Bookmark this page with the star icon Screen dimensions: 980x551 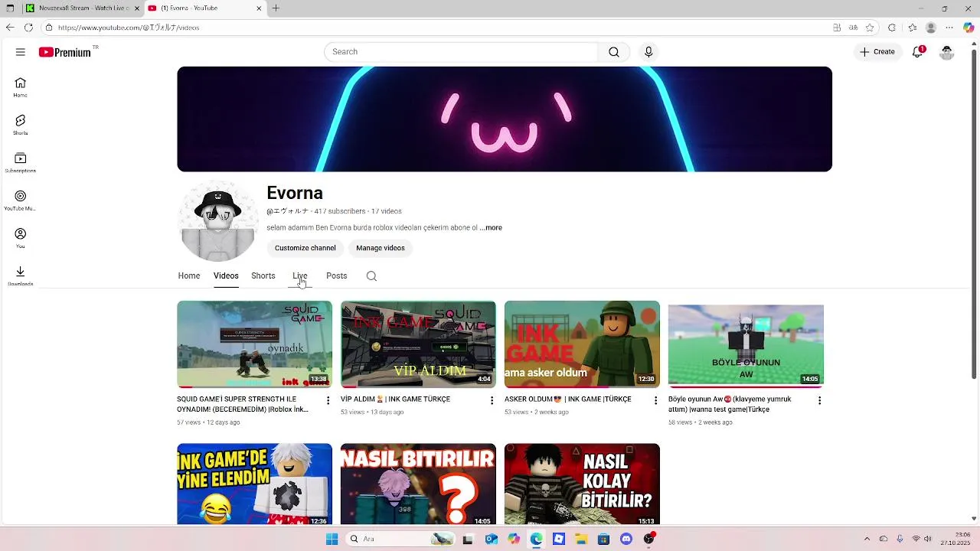tap(870, 28)
